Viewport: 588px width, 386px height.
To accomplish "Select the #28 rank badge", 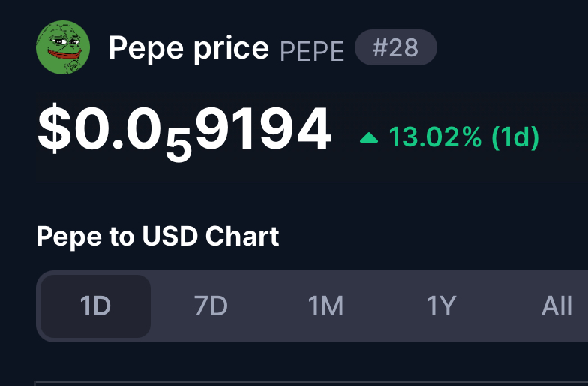I will coord(396,47).
